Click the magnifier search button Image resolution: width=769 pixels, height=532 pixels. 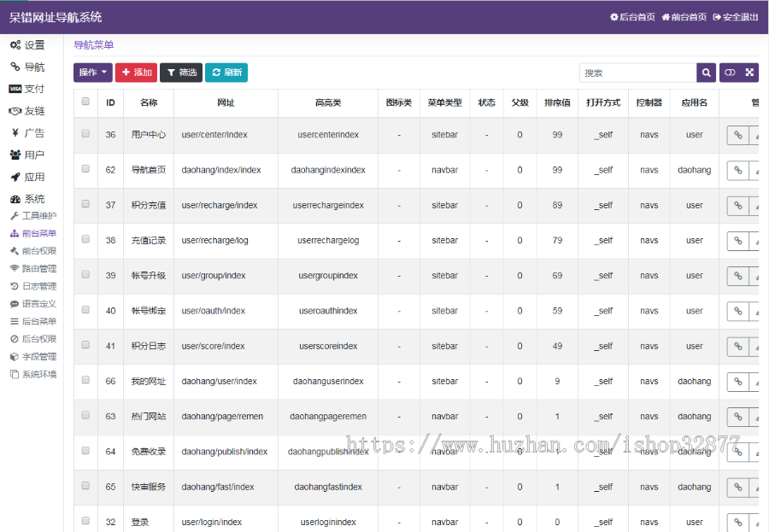pos(707,73)
